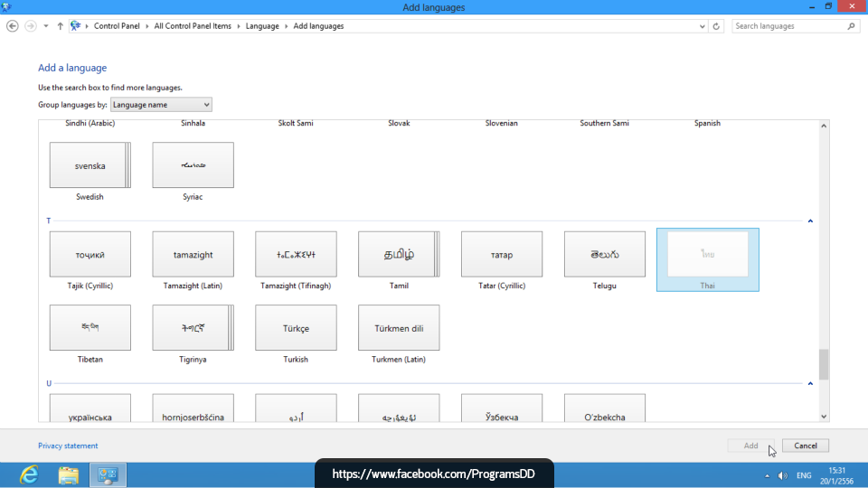Image resolution: width=868 pixels, height=488 pixels.
Task: Click the Back navigation arrow
Action: [13, 26]
